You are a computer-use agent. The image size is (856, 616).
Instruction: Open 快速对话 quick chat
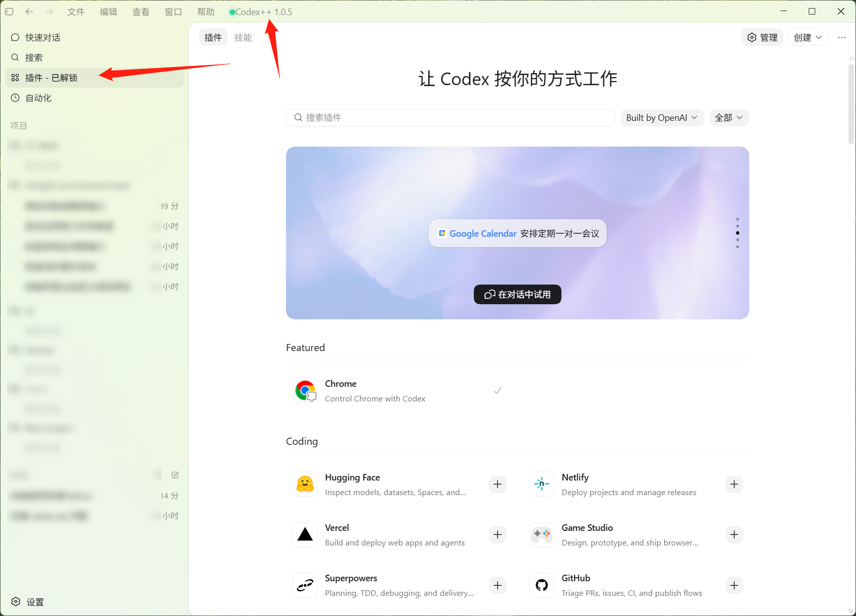tap(95, 37)
